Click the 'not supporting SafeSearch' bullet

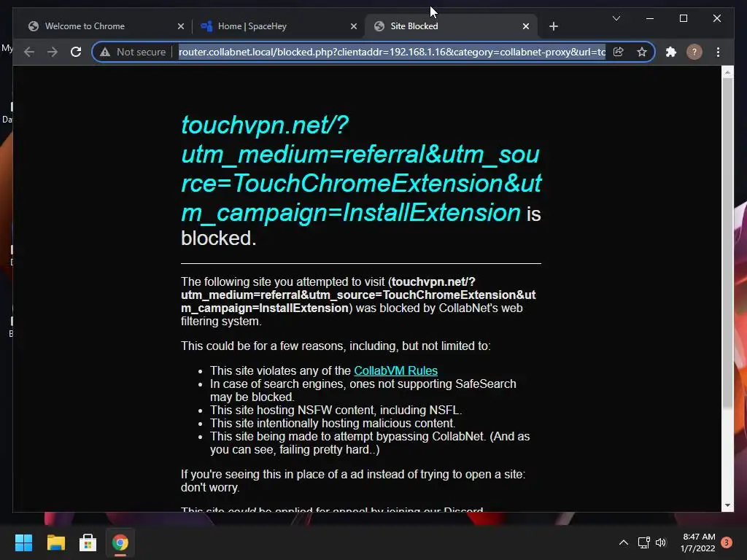pyautogui.click(x=363, y=391)
